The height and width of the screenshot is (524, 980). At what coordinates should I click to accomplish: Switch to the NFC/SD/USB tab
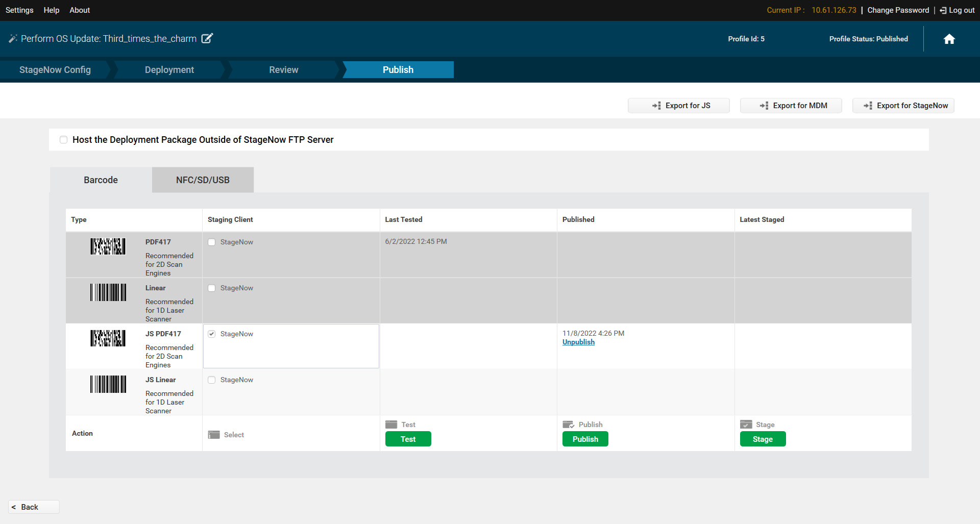(x=203, y=180)
